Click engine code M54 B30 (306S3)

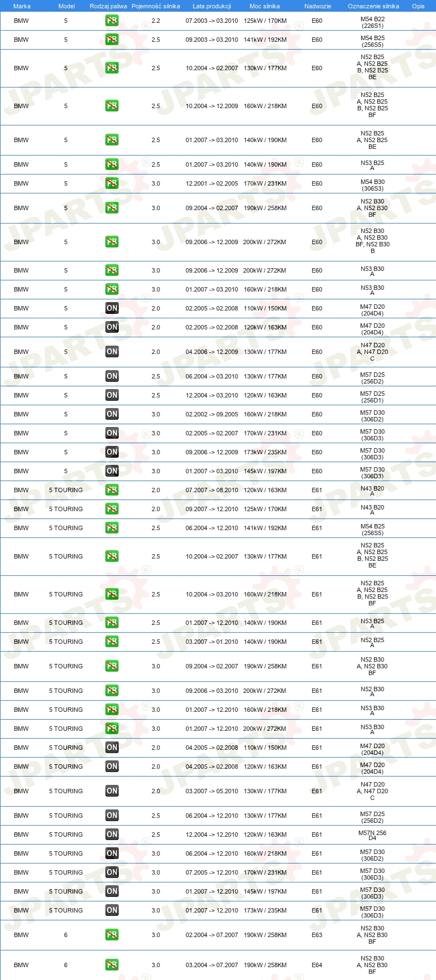[x=372, y=185]
